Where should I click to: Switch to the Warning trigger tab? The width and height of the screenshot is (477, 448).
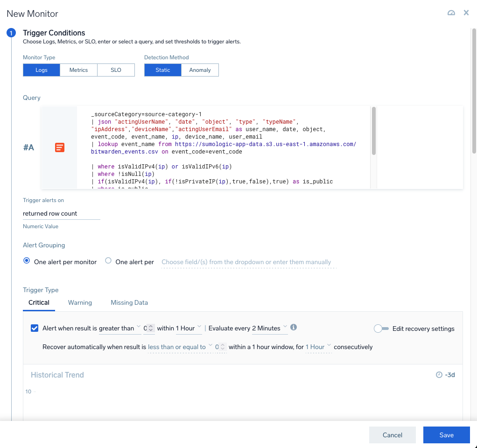(80, 302)
